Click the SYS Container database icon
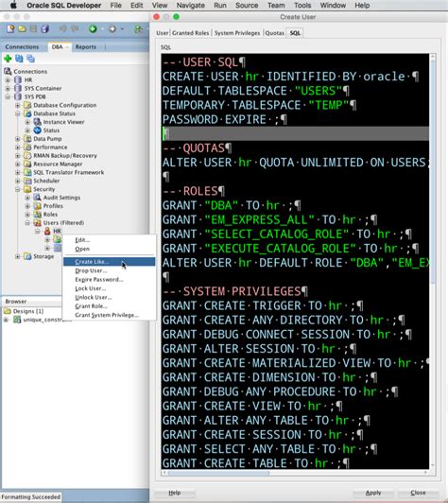Screen dimensions: 448x503 click(x=18, y=88)
